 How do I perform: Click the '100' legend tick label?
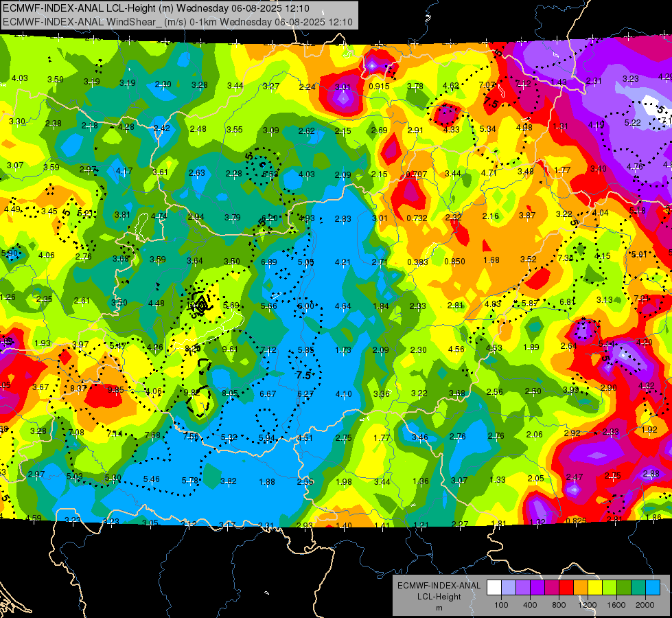pyautogui.click(x=501, y=605)
